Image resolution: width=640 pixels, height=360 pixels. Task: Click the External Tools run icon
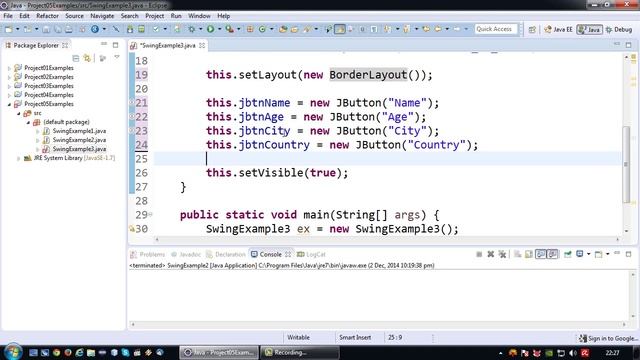[229, 29]
